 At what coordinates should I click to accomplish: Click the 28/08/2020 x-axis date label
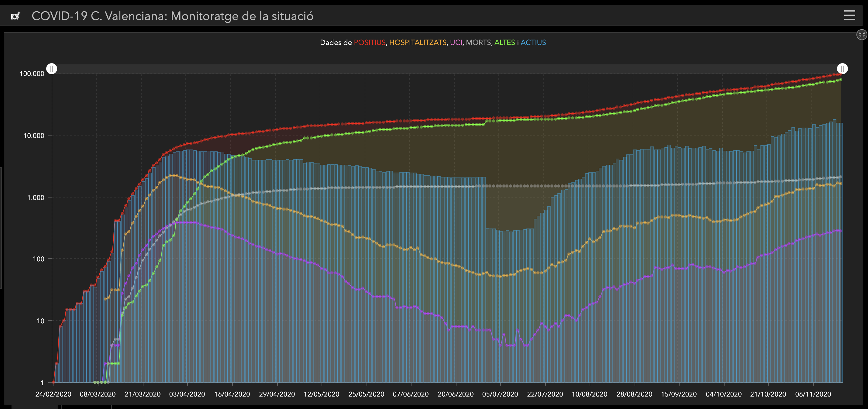634,394
